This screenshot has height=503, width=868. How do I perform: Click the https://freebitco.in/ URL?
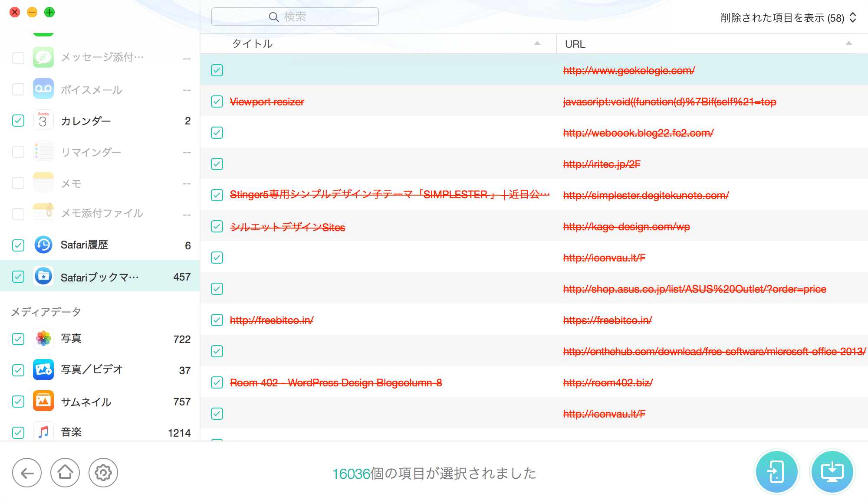pyautogui.click(x=608, y=320)
